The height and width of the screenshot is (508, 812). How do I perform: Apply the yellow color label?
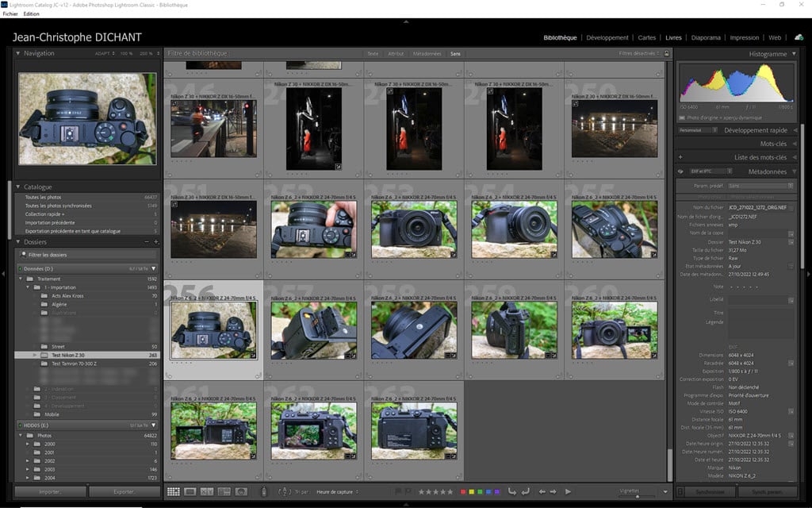coord(471,491)
